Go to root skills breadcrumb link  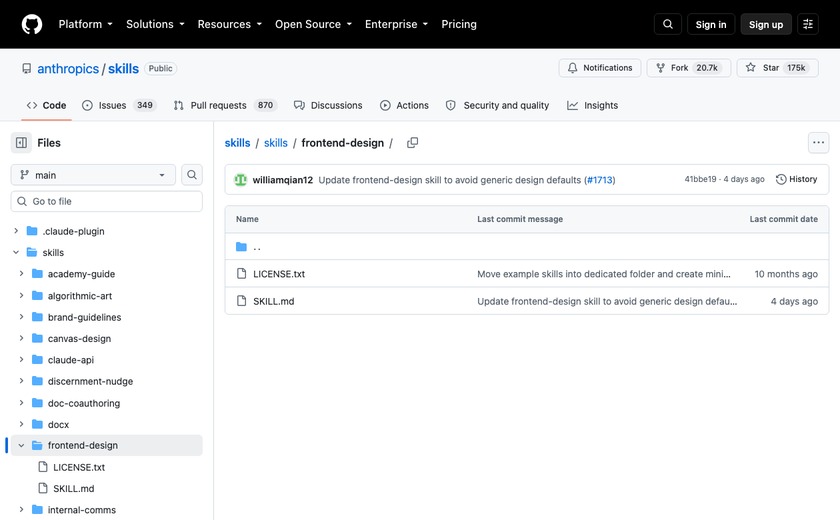point(237,143)
